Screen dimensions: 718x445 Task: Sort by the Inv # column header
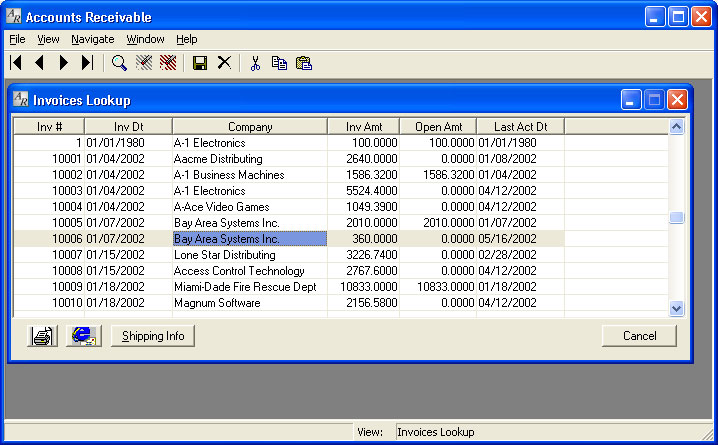[x=49, y=126]
